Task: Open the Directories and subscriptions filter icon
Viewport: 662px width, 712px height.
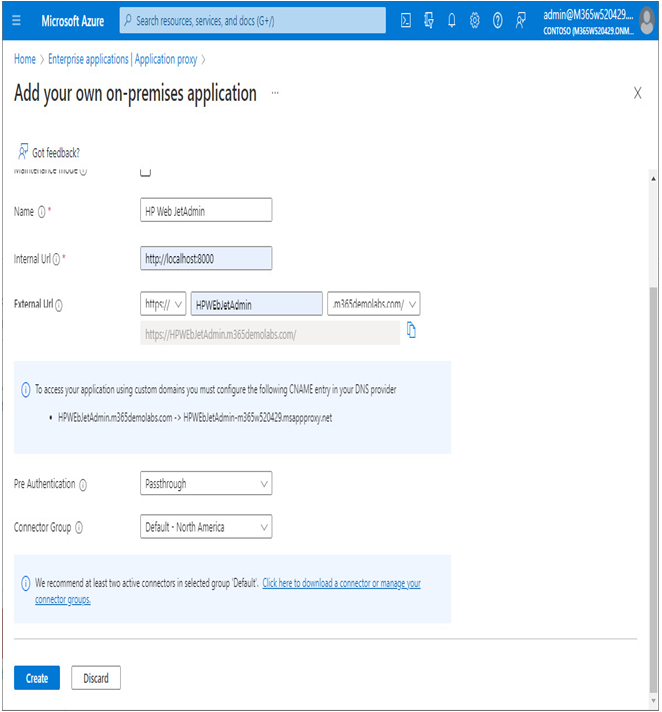Action: (x=429, y=20)
